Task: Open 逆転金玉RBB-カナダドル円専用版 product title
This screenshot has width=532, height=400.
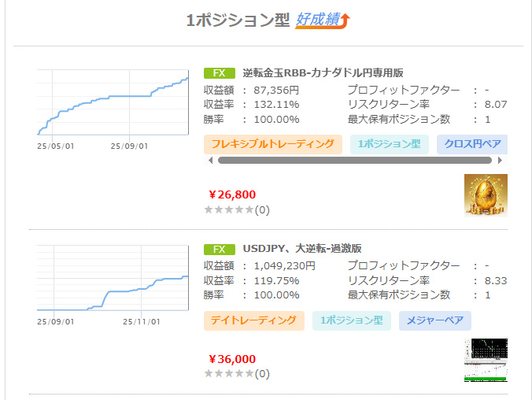Action: click(323, 73)
